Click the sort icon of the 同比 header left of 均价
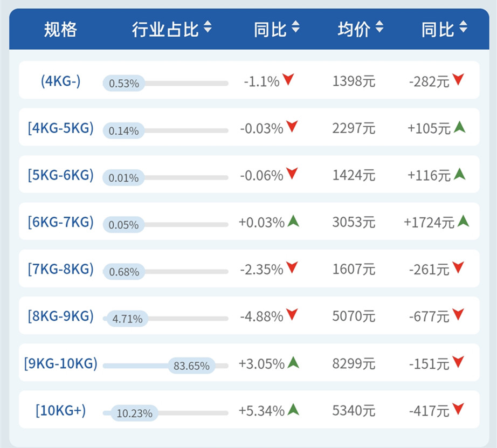 (x=295, y=27)
